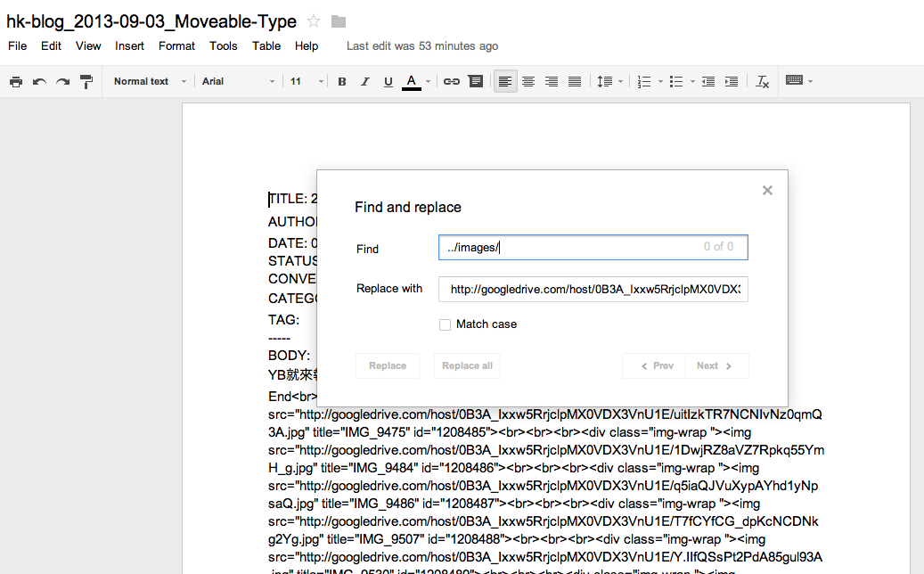Clear formatting with the Tx icon

762,81
